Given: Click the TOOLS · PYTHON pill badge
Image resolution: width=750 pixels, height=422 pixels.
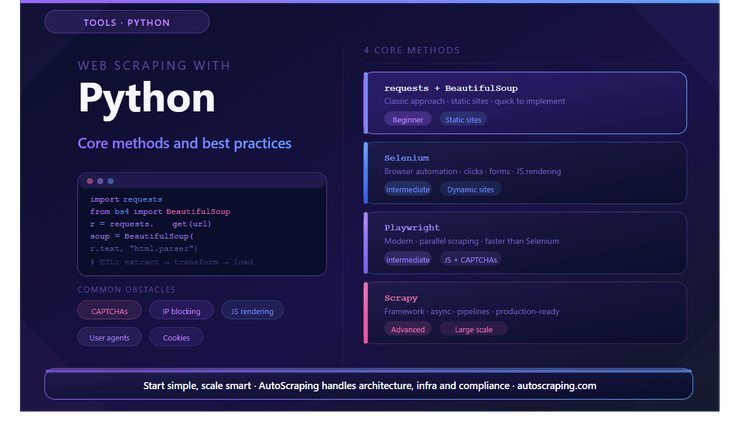Looking at the screenshot, I should click(127, 22).
